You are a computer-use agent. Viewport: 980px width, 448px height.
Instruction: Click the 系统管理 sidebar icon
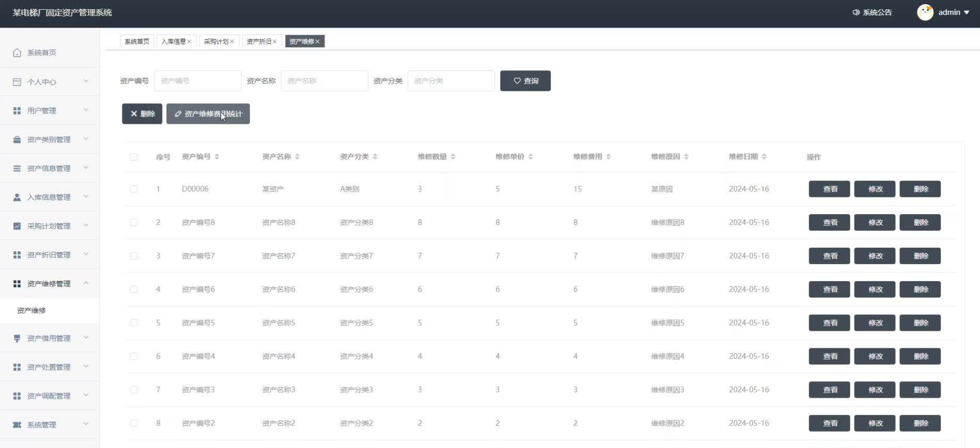coord(17,424)
